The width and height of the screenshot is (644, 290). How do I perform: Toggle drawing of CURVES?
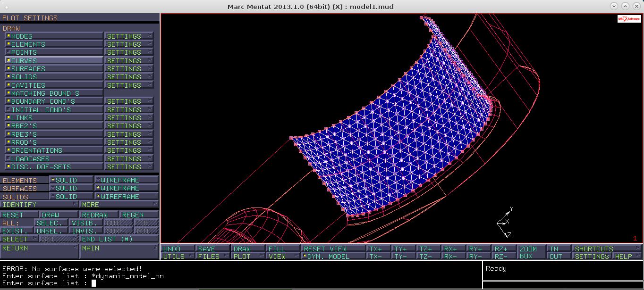point(54,61)
